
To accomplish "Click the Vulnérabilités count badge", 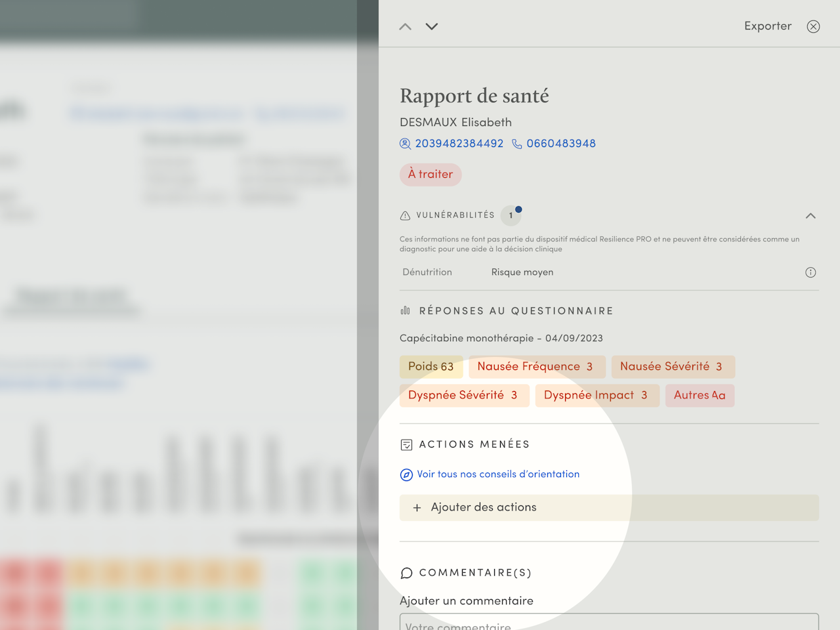I will point(511,215).
